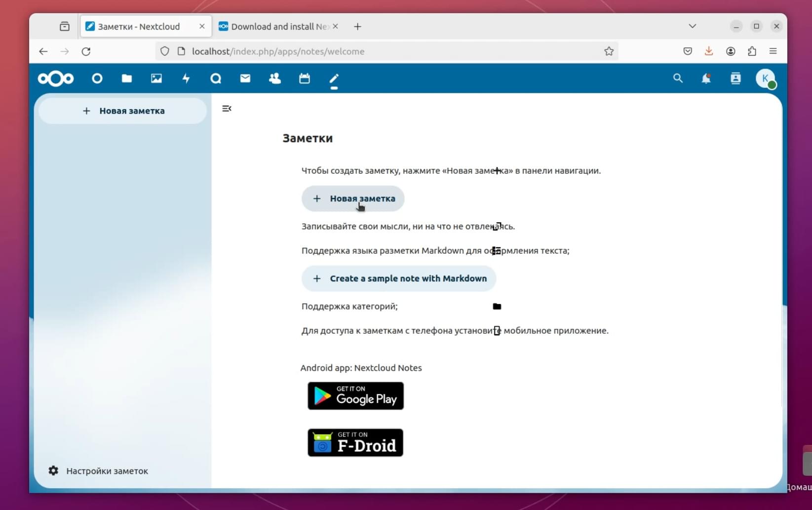
Task: Open the Downloads panel
Action: [x=709, y=51]
